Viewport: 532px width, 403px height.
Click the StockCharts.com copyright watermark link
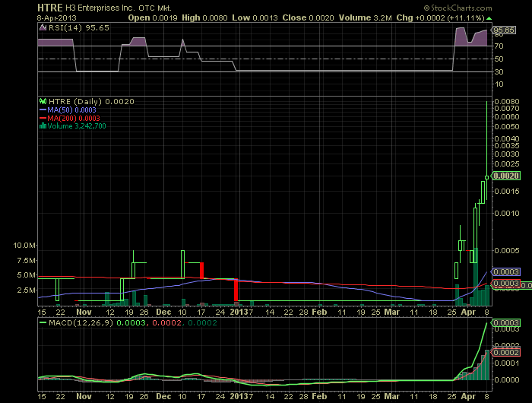[x=458, y=8]
